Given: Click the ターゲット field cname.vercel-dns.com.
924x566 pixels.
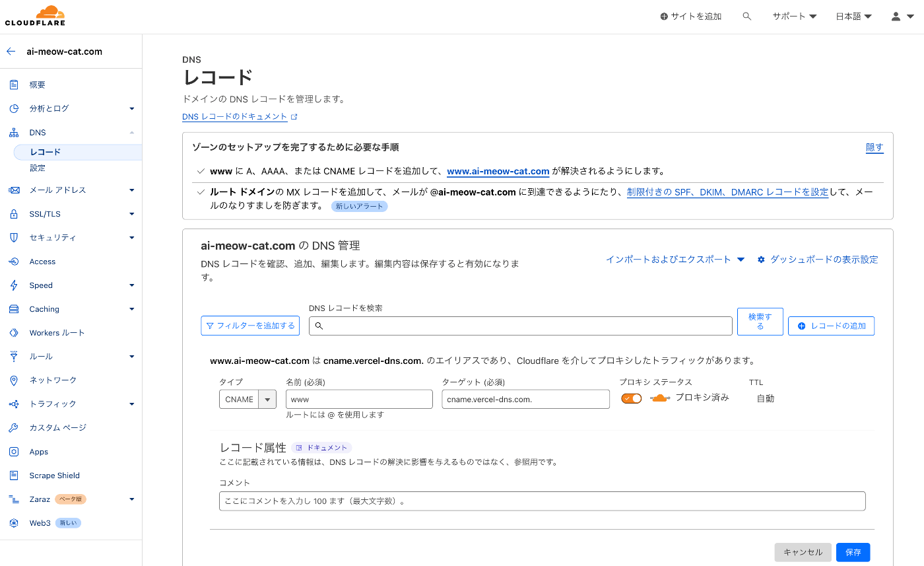Looking at the screenshot, I should point(525,400).
